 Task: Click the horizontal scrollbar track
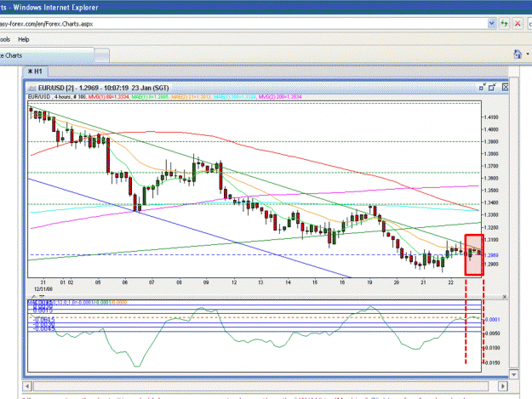[x=261, y=386]
